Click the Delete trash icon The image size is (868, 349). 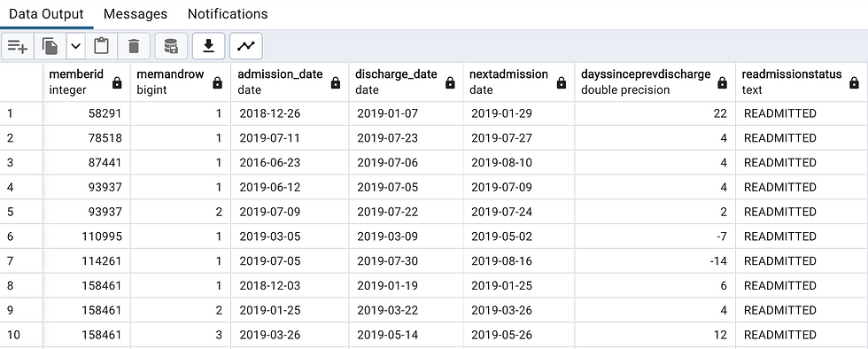click(x=134, y=46)
